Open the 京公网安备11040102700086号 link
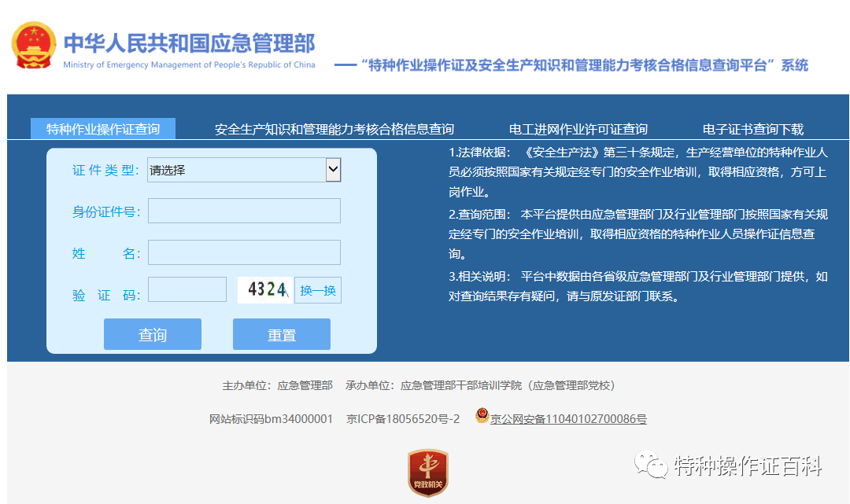This screenshot has height=504, width=850. [x=568, y=419]
